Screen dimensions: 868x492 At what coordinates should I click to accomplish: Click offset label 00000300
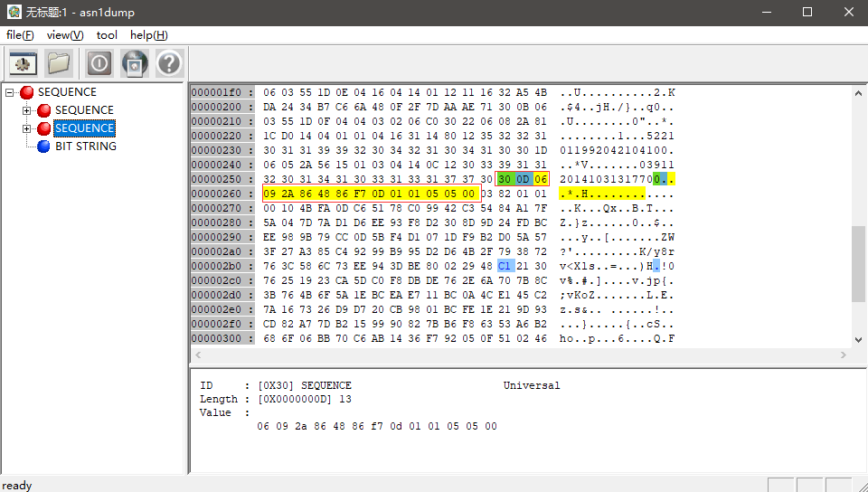pos(222,338)
